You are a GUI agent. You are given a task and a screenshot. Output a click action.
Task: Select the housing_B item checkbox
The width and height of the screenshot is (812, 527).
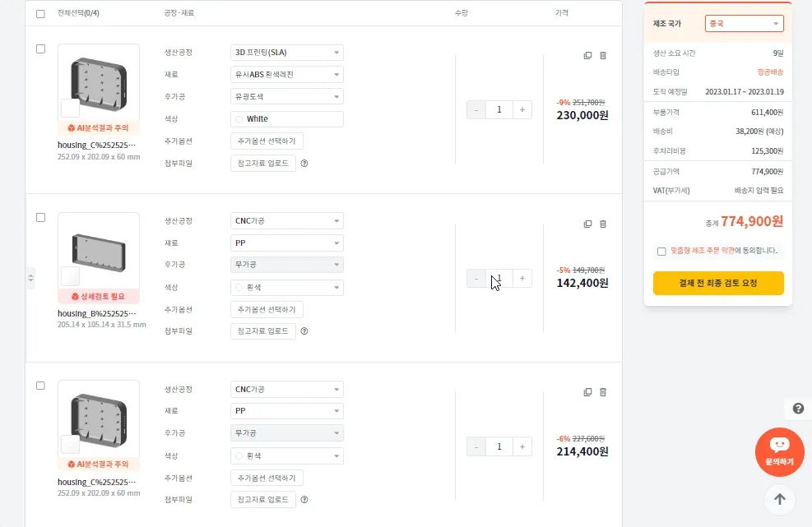(40, 217)
